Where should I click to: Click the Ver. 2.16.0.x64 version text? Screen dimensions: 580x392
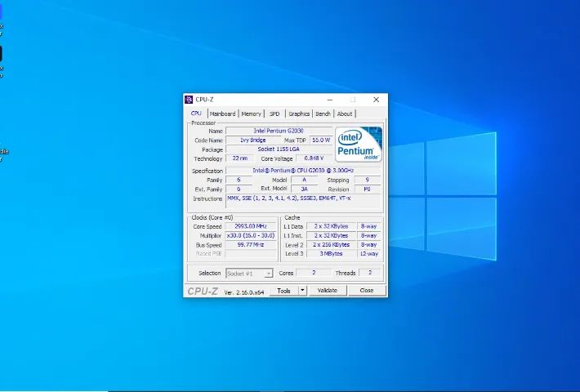click(244, 292)
